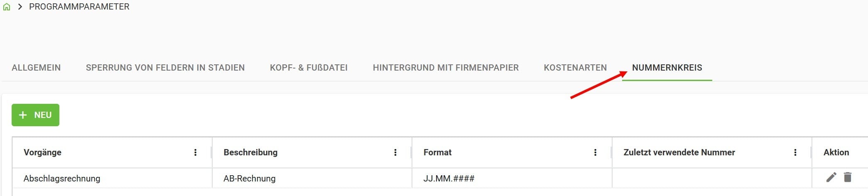Sort by the Beschreibung column header
868x196 pixels.
(x=250, y=152)
